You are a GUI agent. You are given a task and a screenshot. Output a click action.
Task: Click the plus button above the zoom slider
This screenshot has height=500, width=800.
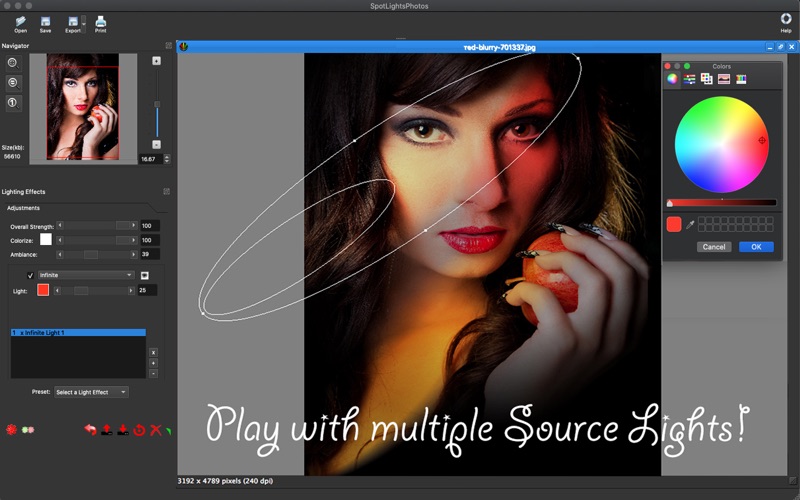pos(157,61)
